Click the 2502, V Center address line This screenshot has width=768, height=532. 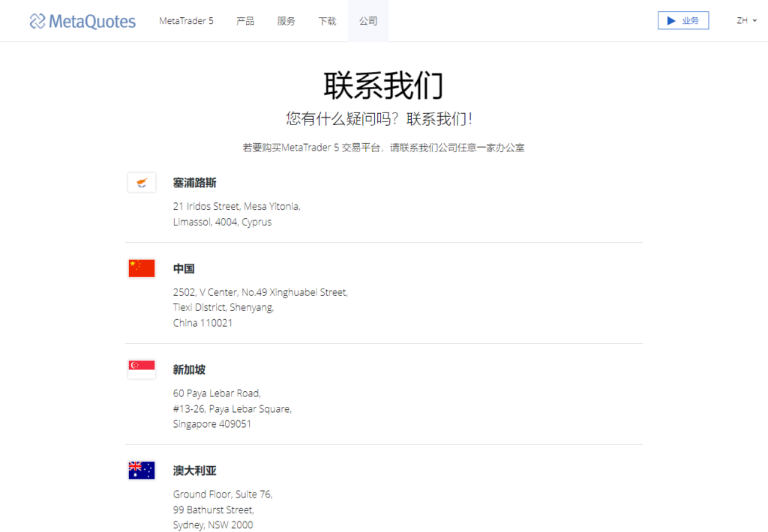pos(260,292)
